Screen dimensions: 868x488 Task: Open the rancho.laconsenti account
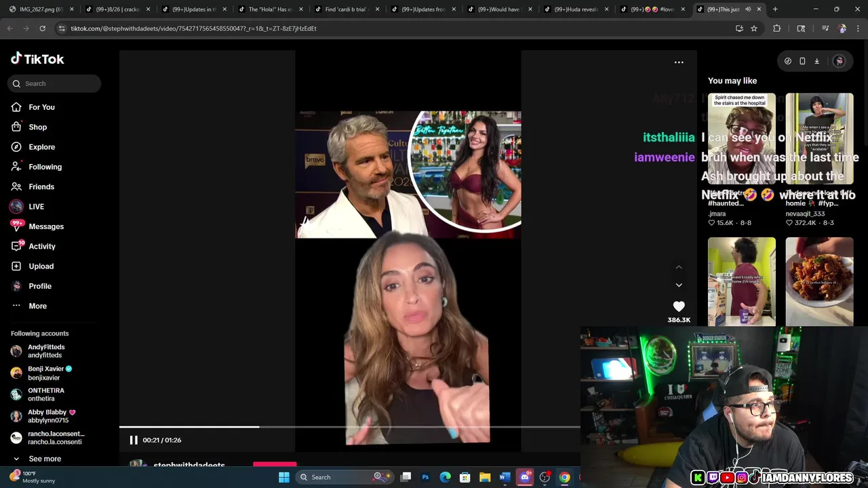[47, 438]
